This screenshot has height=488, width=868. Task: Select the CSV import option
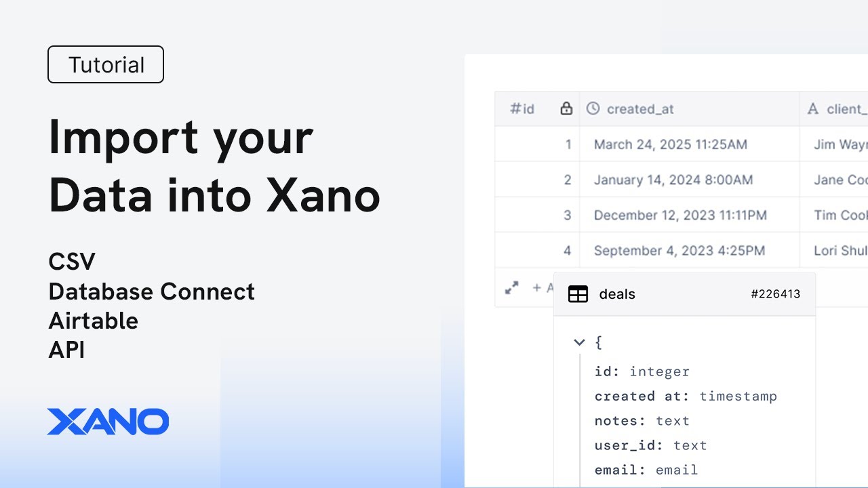tap(71, 261)
